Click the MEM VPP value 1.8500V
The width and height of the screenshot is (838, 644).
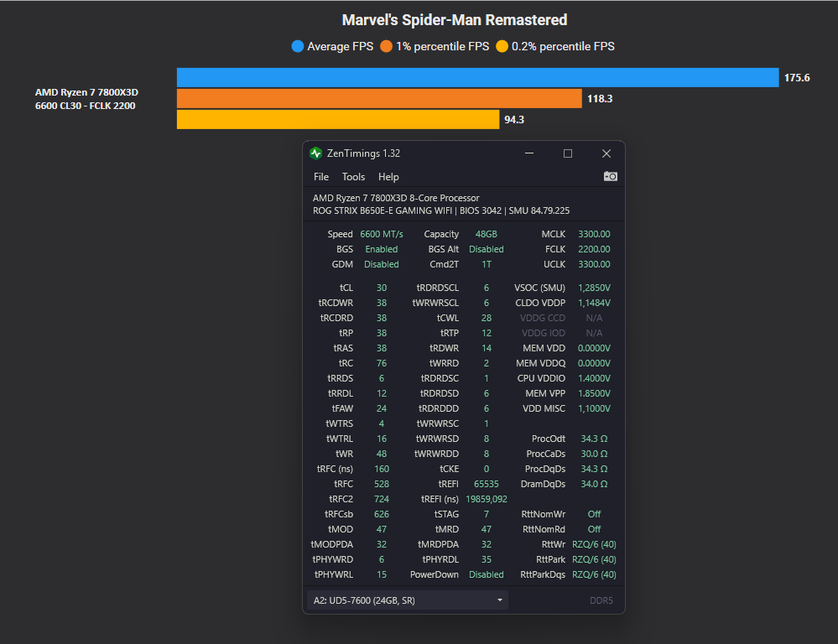[594, 393]
